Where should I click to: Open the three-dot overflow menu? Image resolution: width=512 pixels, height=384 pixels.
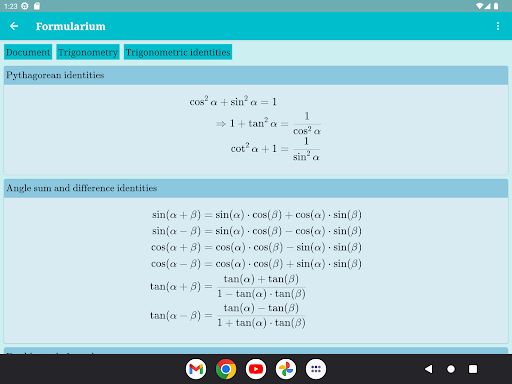[498, 26]
